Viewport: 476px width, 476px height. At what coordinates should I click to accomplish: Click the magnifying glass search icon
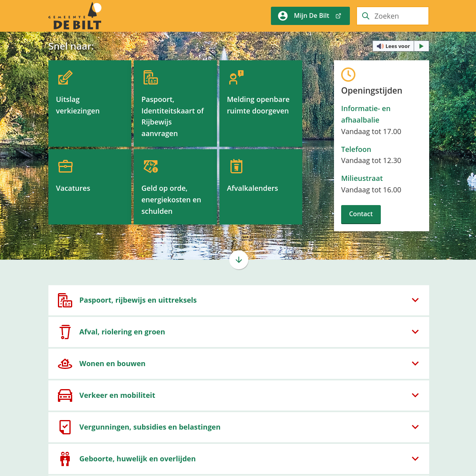pyautogui.click(x=366, y=16)
